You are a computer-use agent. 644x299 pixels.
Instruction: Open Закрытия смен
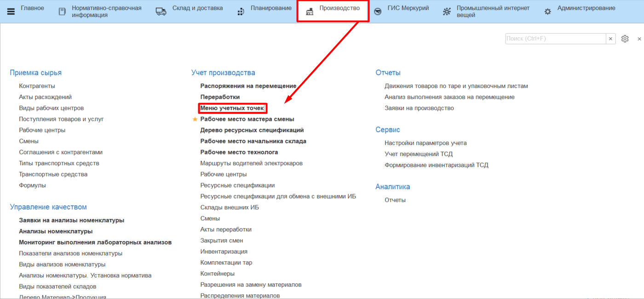pos(222,241)
